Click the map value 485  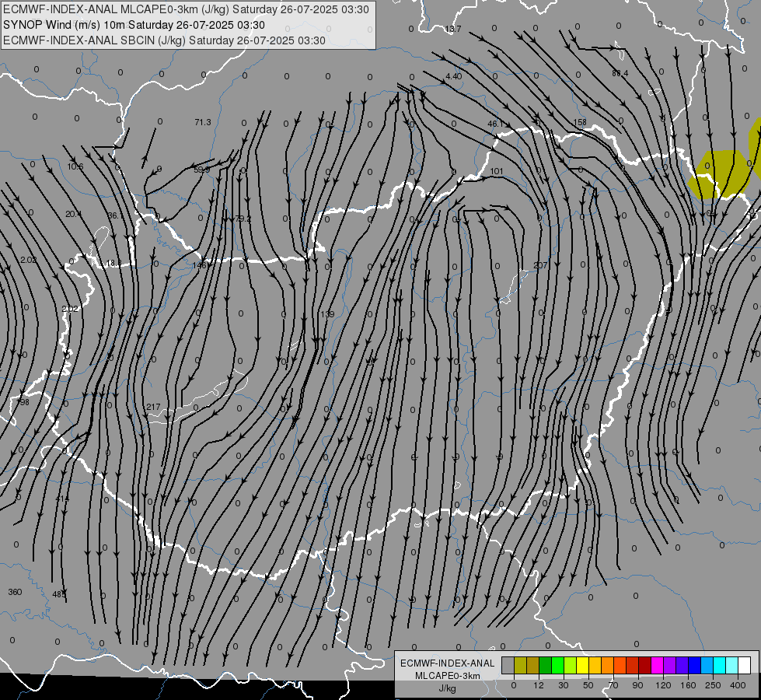tap(59, 594)
